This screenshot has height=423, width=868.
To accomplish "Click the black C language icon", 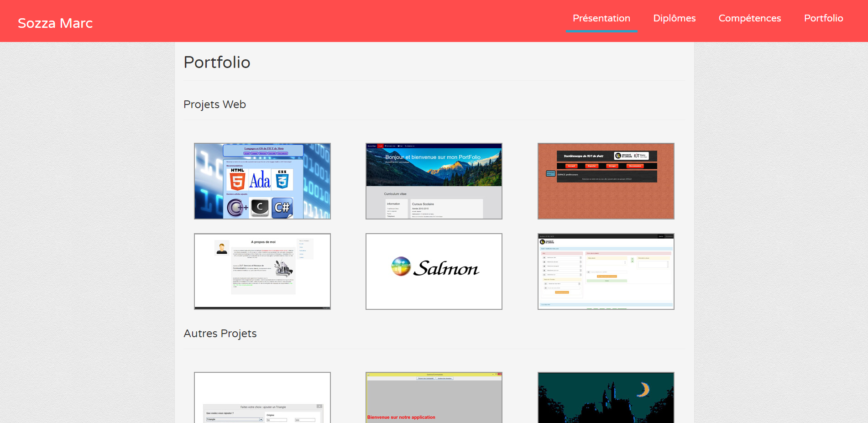I will pos(260,207).
